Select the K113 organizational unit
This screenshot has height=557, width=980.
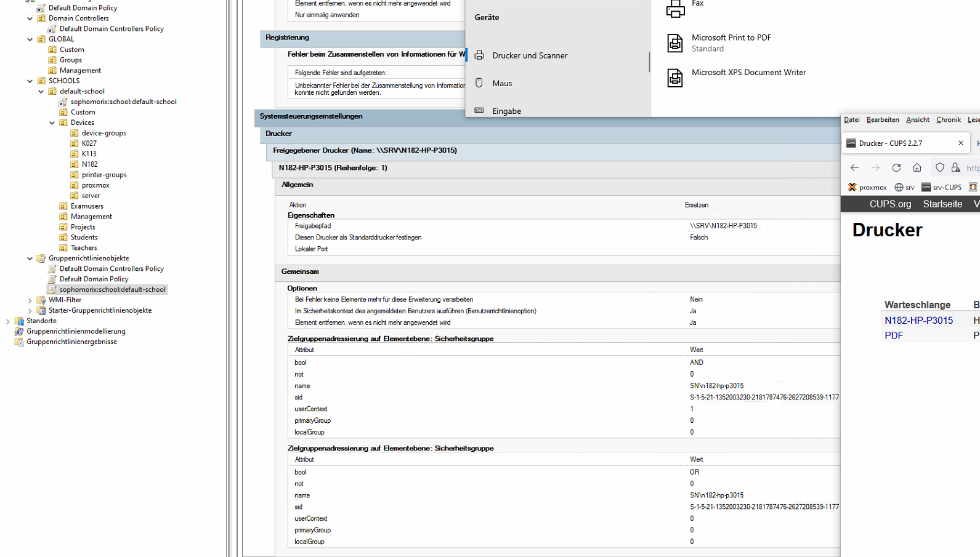pyautogui.click(x=89, y=154)
